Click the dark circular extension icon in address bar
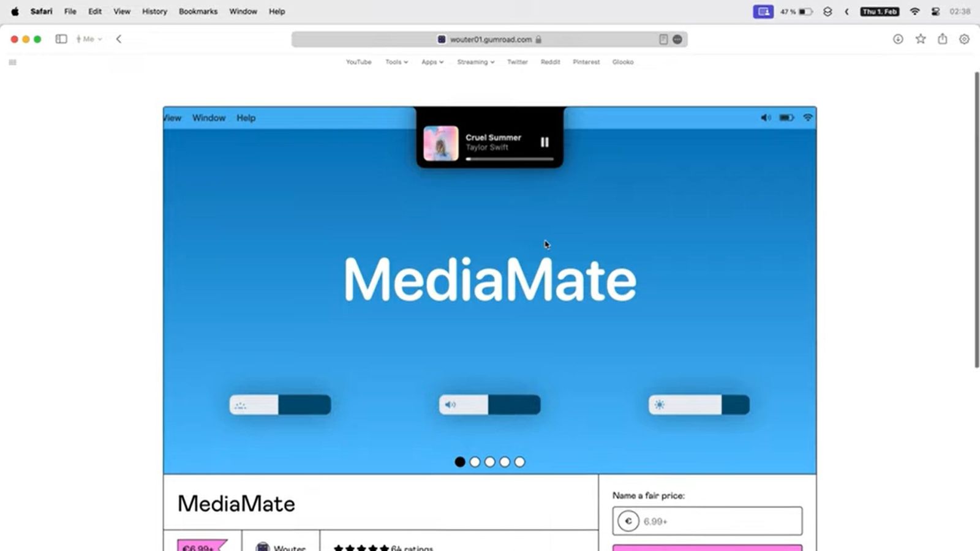Viewport: 980px width, 551px height. pos(677,39)
